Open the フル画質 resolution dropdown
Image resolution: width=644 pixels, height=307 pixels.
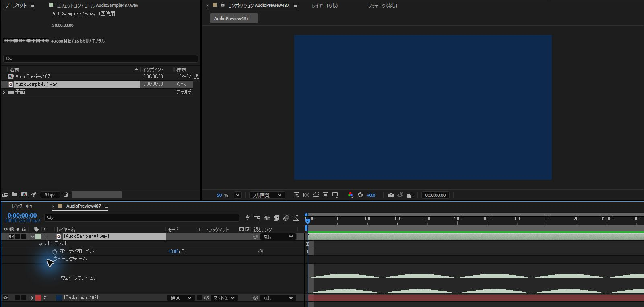click(267, 195)
